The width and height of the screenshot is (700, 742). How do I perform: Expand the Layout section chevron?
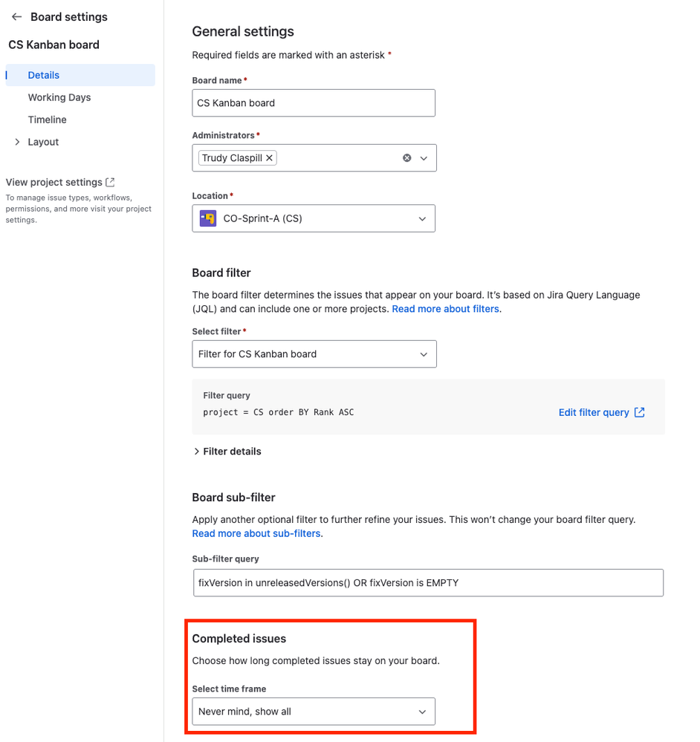tap(17, 142)
